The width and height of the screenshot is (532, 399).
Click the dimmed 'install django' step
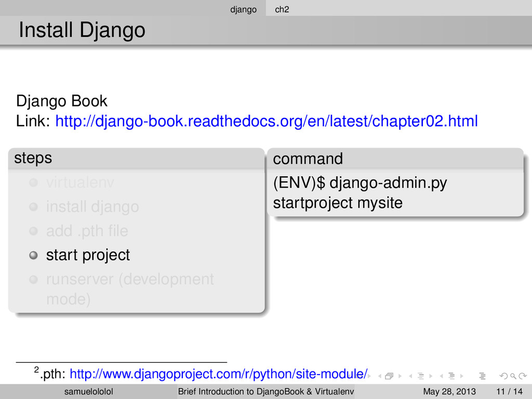[92, 207]
